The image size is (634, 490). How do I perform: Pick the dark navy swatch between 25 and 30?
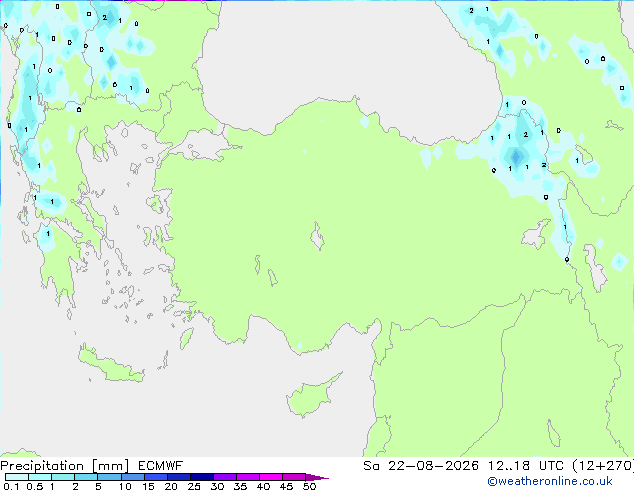[x=201, y=477]
